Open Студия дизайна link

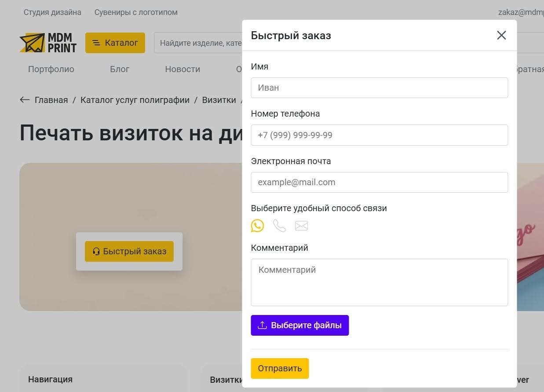point(52,12)
